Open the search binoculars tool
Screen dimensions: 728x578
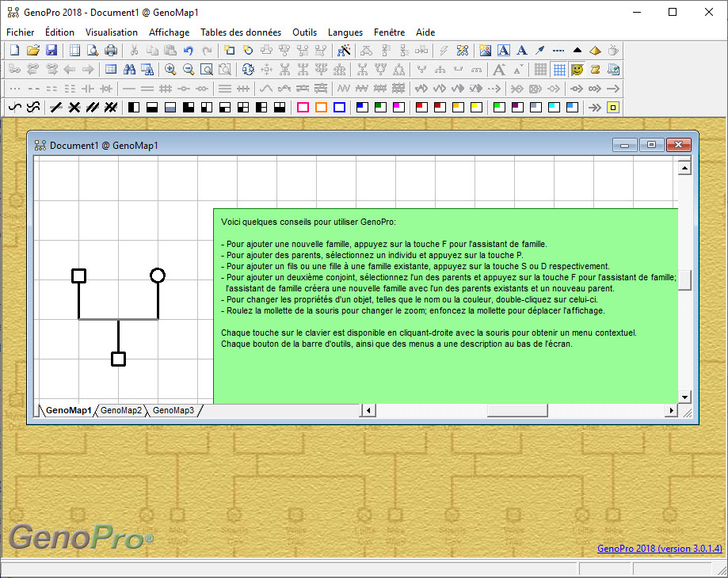pos(128,68)
